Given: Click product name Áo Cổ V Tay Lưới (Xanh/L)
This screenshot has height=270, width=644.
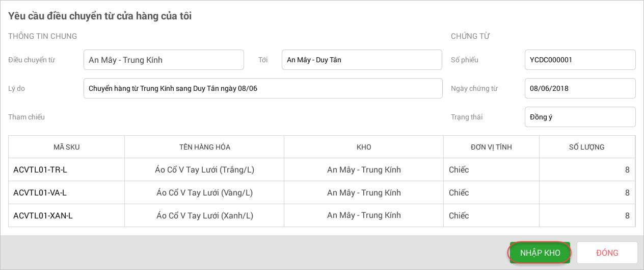Looking at the screenshot, I should (x=204, y=215).
